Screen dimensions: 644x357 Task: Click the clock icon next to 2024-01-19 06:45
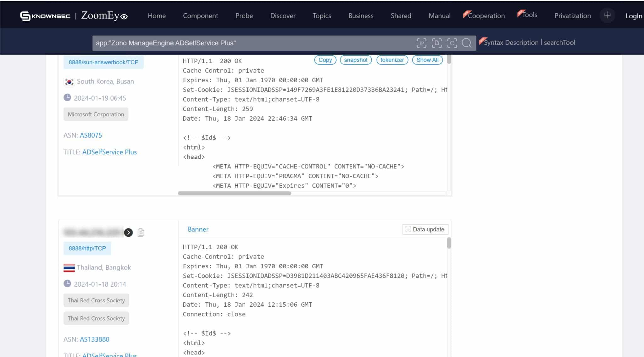(67, 98)
